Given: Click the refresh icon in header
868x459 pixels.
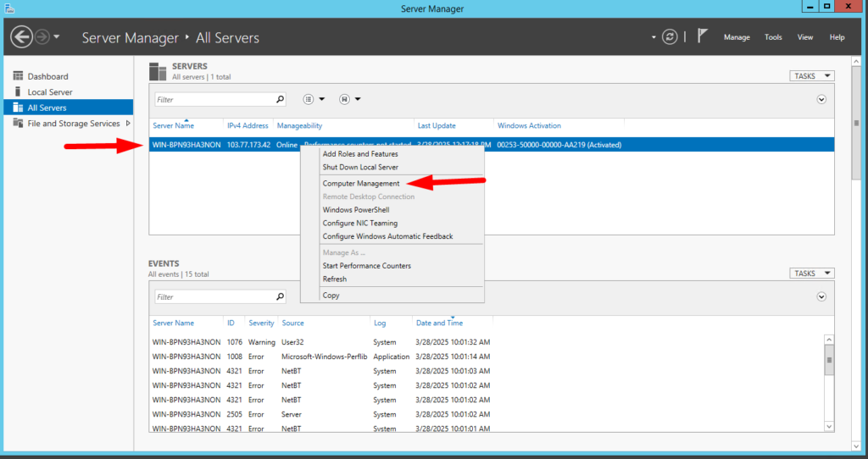Looking at the screenshot, I should [x=670, y=37].
